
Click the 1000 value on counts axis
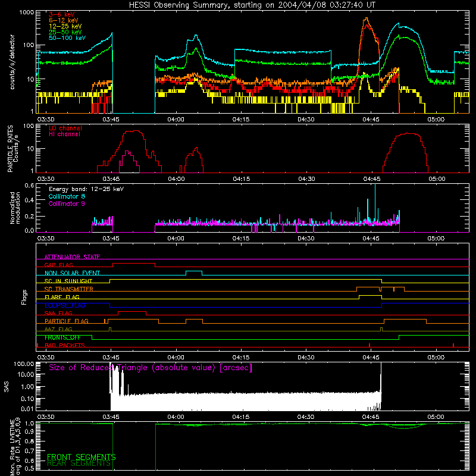tap(26, 12)
